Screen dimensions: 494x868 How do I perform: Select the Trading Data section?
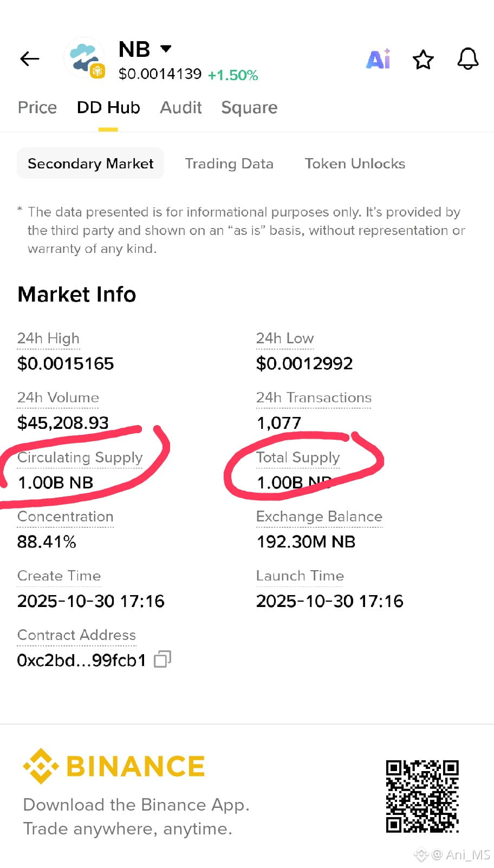coord(229,164)
